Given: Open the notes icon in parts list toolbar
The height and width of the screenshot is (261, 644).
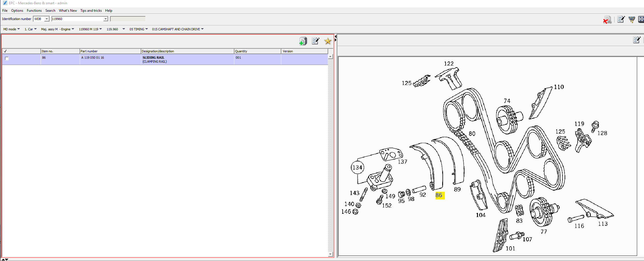Looking at the screenshot, I should [315, 41].
